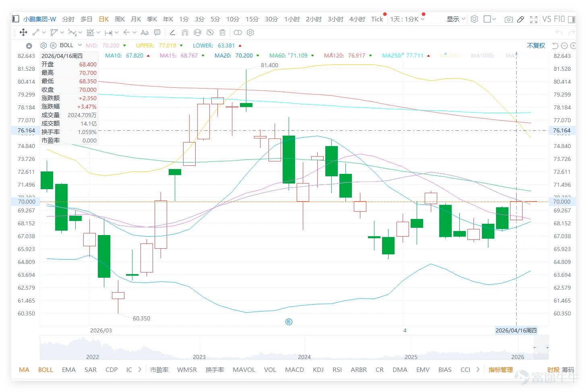
Task: Toggle BOLL LOWER band value
Action: tap(214, 45)
